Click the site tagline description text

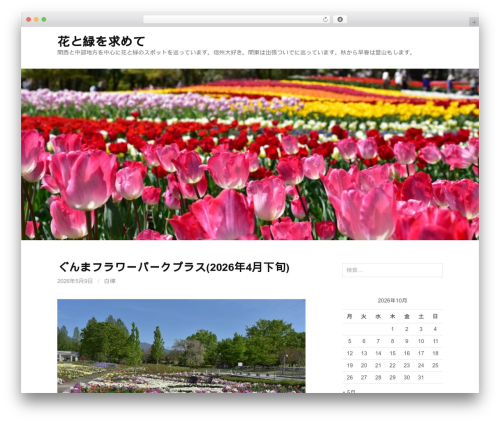coord(235,52)
